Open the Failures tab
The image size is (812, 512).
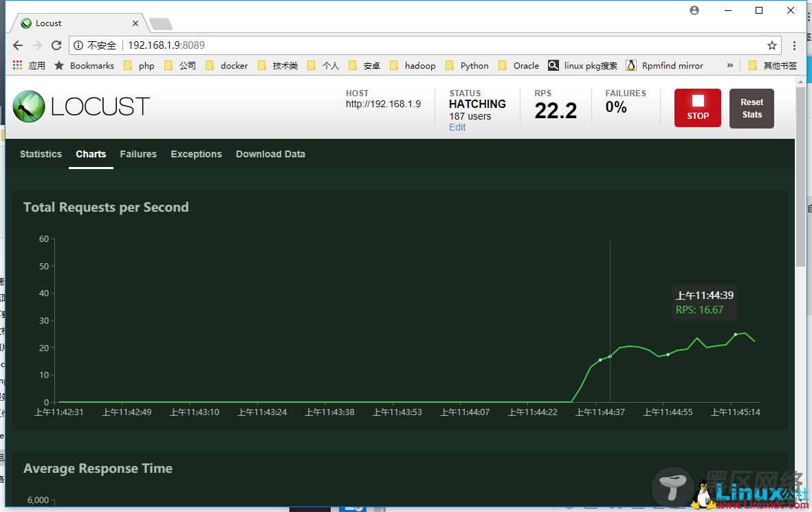coord(138,154)
